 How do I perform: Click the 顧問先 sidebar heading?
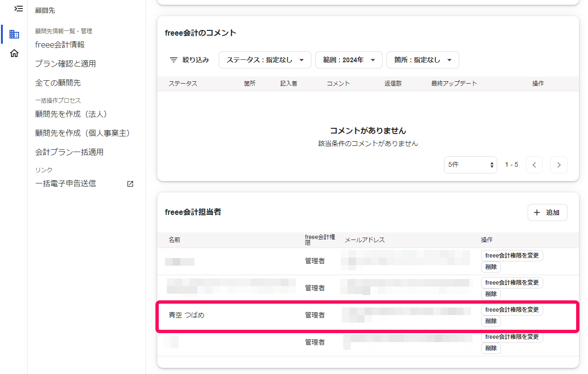(x=45, y=10)
